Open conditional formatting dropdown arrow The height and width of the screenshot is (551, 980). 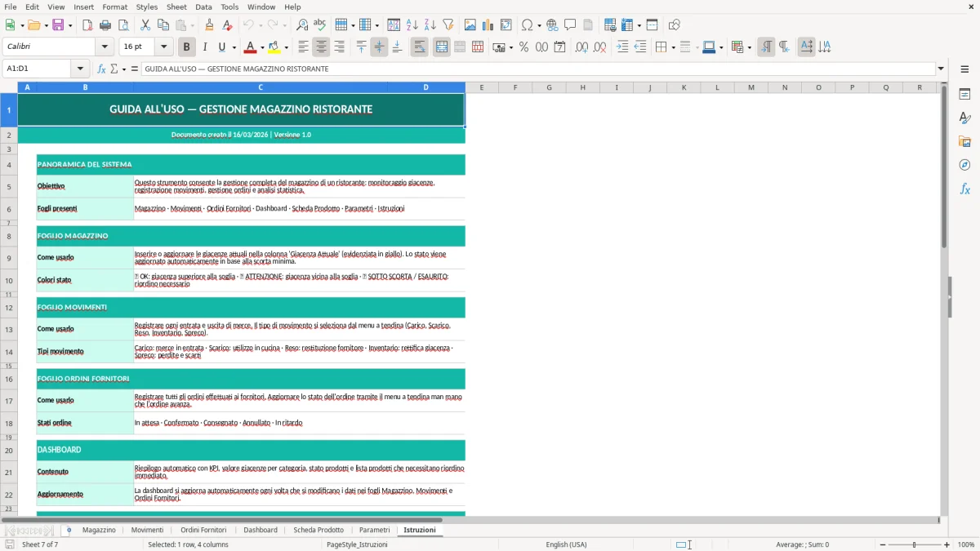(749, 47)
